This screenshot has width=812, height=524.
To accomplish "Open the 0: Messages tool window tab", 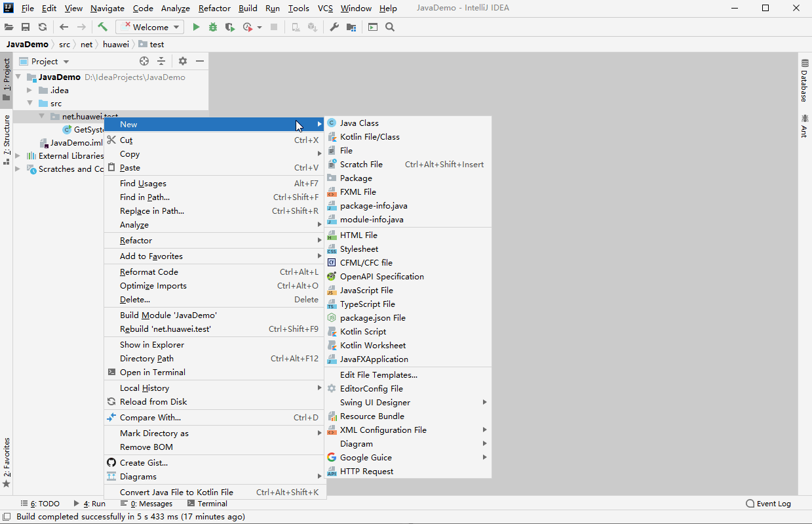I will pyautogui.click(x=145, y=504).
